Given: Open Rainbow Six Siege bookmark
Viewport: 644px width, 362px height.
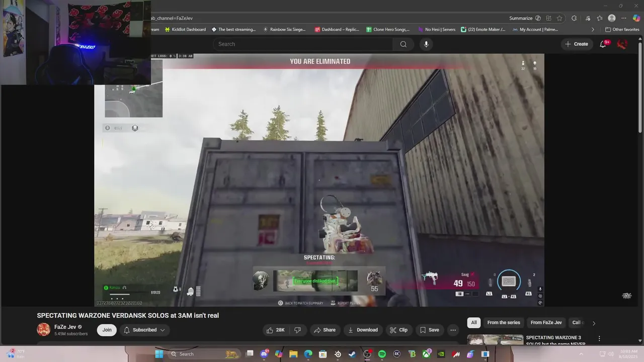Looking at the screenshot, I should pyautogui.click(x=284, y=30).
